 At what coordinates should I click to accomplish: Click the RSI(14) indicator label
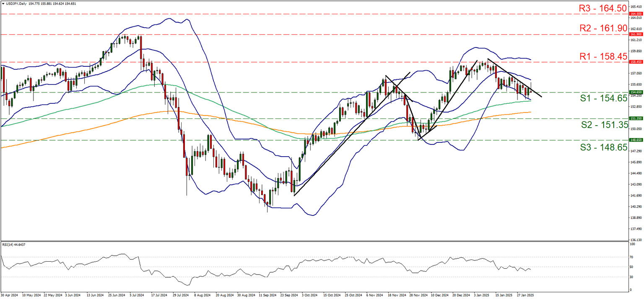(x=8, y=243)
